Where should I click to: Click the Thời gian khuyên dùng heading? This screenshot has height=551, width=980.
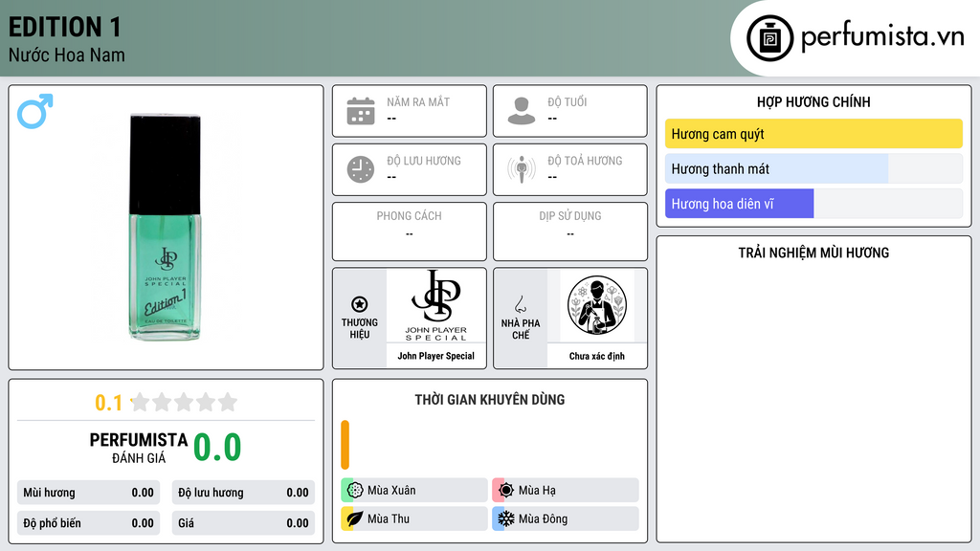coord(490,400)
